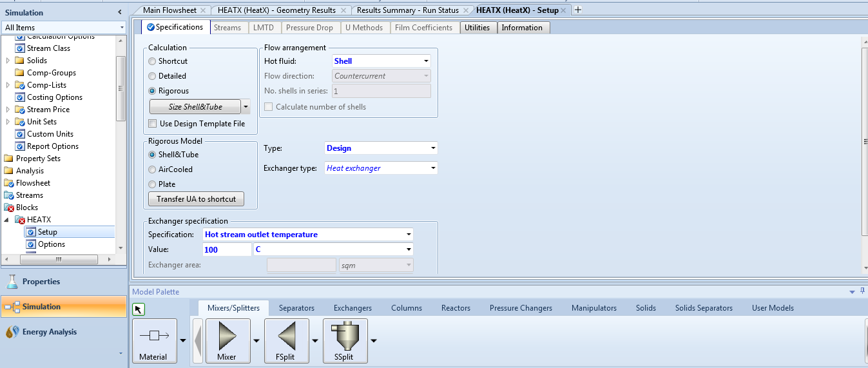Click Transfer UA to shortcut button
This screenshot has height=368, width=868.
(x=197, y=199)
